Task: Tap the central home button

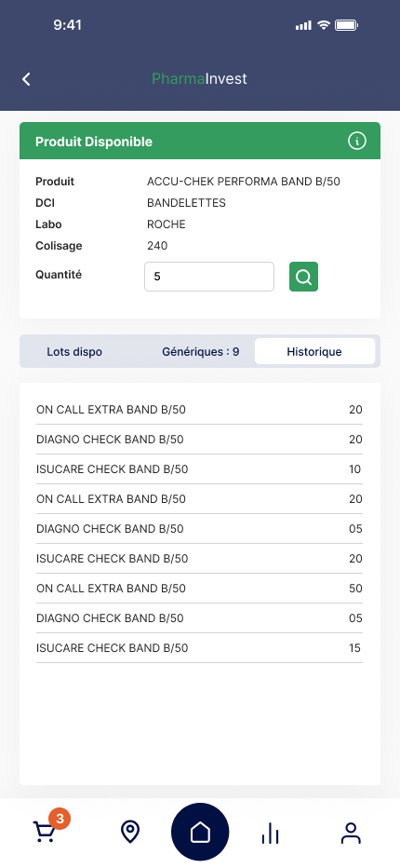Action: [x=200, y=832]
